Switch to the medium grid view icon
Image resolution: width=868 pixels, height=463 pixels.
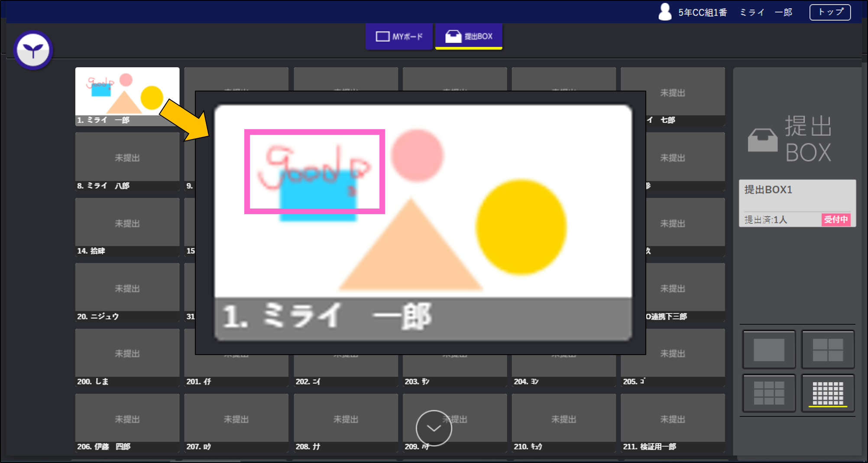(x=768, y=393)
